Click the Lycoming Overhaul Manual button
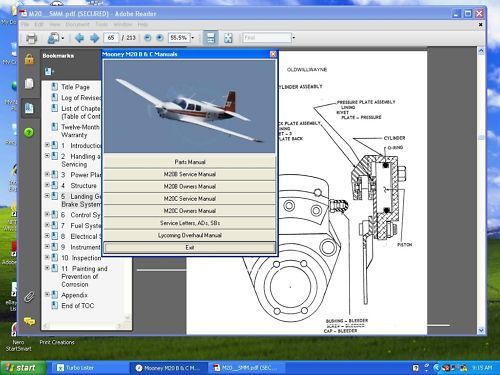 pyautogui.click(x=190, y=235)
